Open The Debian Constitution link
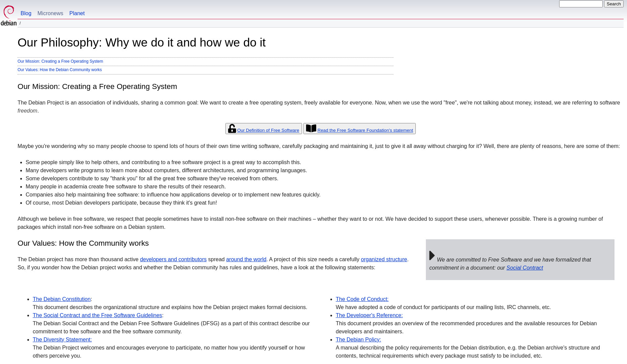Image resolution: width=627 pixels, height=364 pixels. (x=62, y=299)
